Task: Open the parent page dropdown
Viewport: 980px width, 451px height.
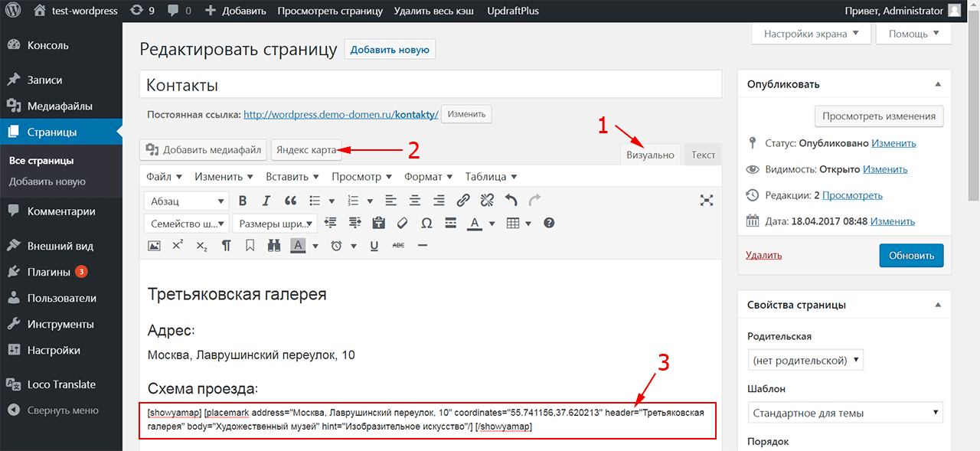Action: pos(805,360)
